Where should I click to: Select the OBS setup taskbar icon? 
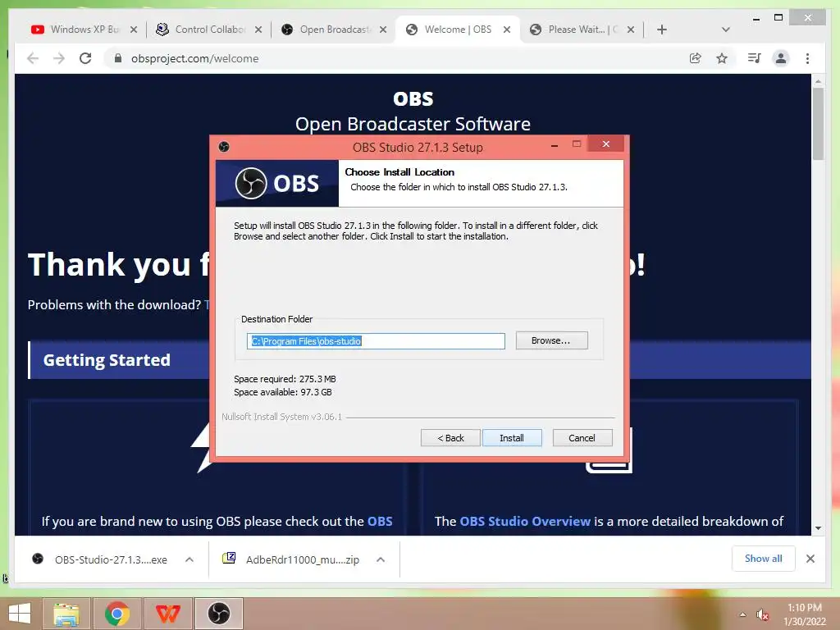tap(218, 614)
